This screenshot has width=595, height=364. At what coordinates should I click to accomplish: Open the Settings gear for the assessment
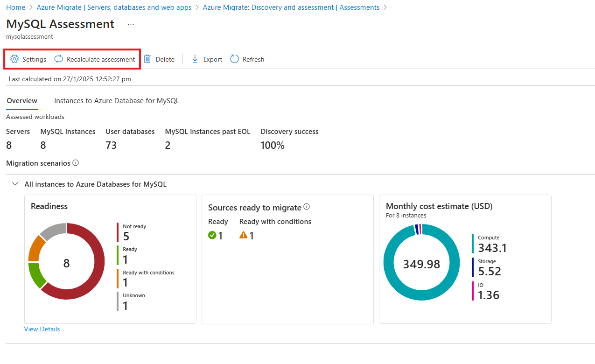[x=14, y=59]
